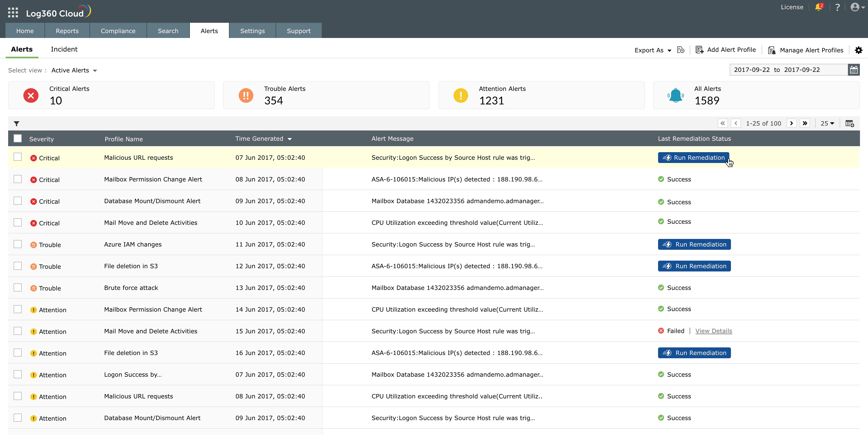The height and width of the screenshot is (435, 868).
Task: Go to the previous page of alerts
Action: 736,123
